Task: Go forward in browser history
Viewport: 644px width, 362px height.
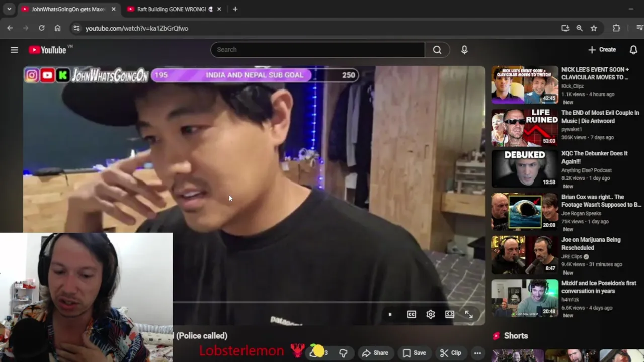Action: tap(26, 28)
